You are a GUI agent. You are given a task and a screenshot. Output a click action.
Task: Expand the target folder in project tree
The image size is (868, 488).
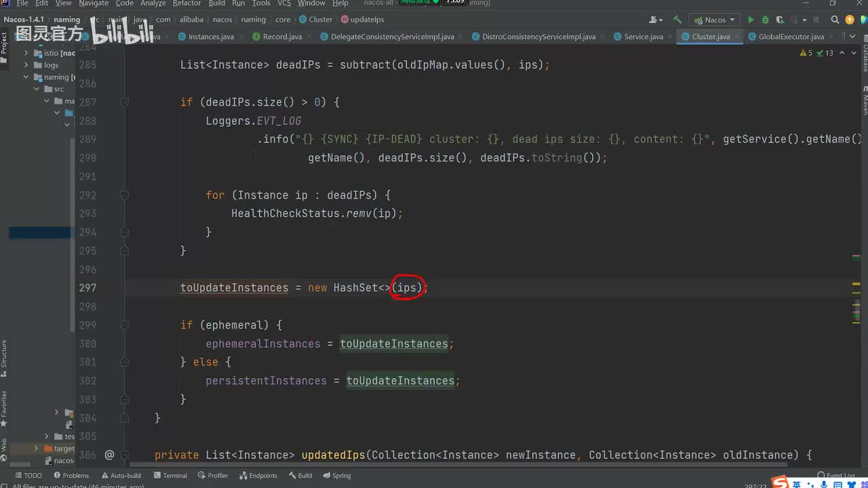pyautogui.click(x=37, y=449)
